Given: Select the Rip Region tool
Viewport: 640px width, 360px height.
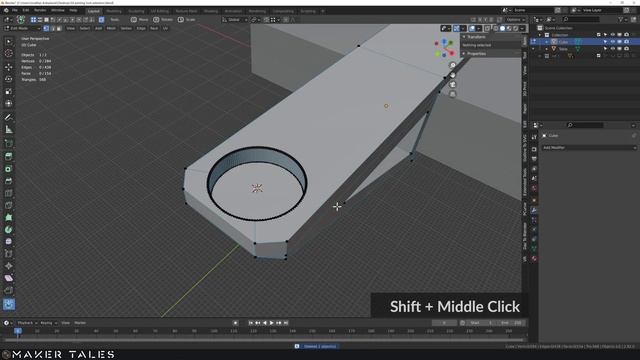Looking at the screenshot, I should coord(9,291).
